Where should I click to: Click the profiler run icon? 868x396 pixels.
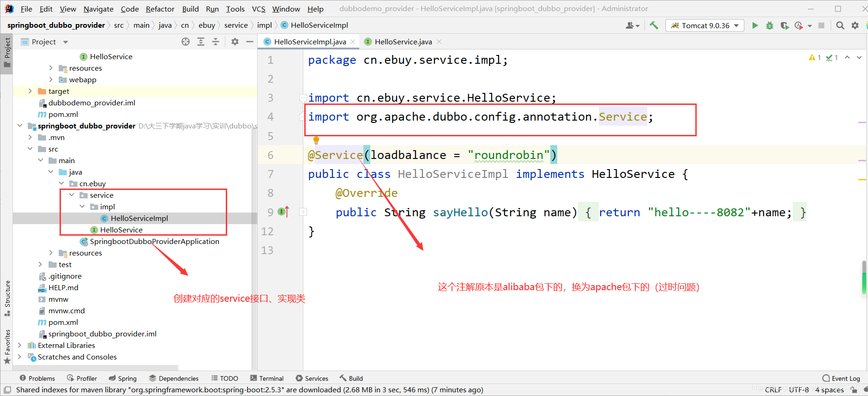[799, 25]
